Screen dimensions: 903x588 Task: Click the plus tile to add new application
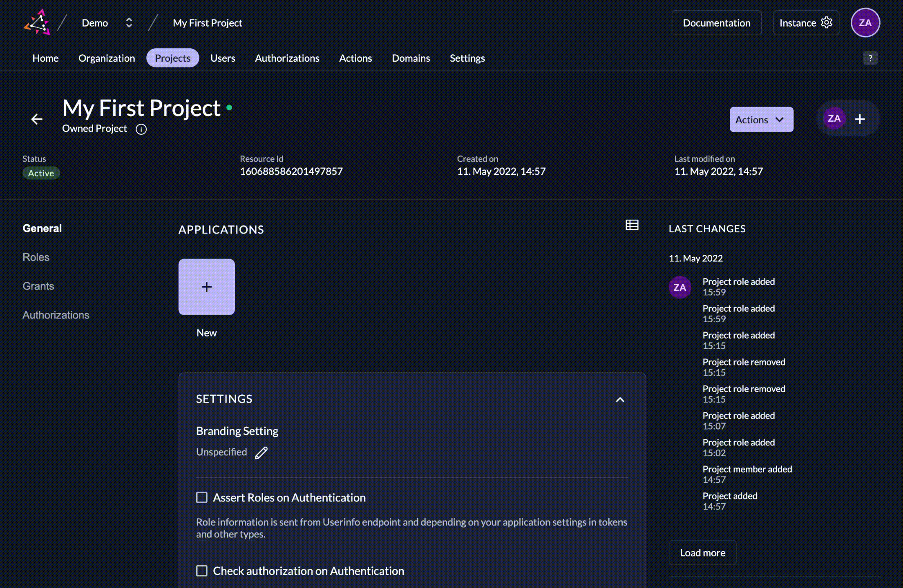tap(206, 287)
